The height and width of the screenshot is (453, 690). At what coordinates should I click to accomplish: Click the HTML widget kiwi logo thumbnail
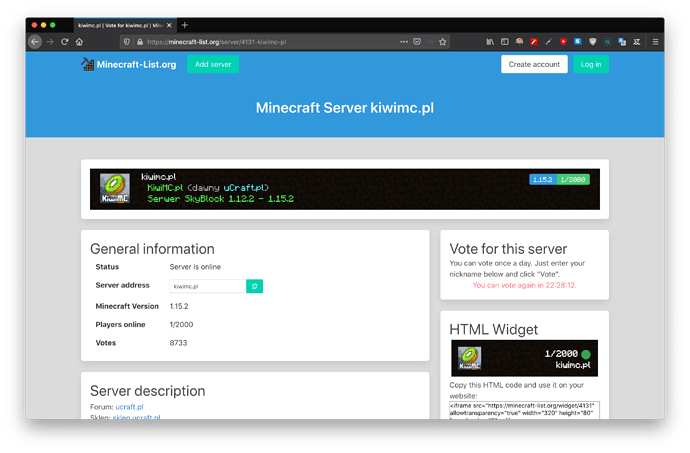click(x=470, y=358)
